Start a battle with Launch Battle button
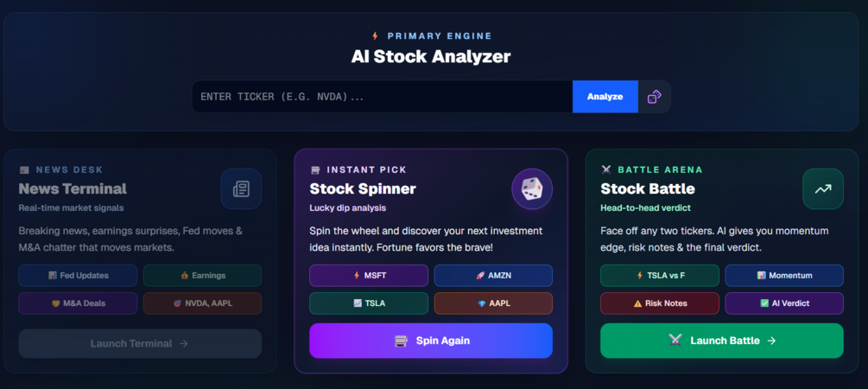The image size is (868, 389). pos(722,341)
